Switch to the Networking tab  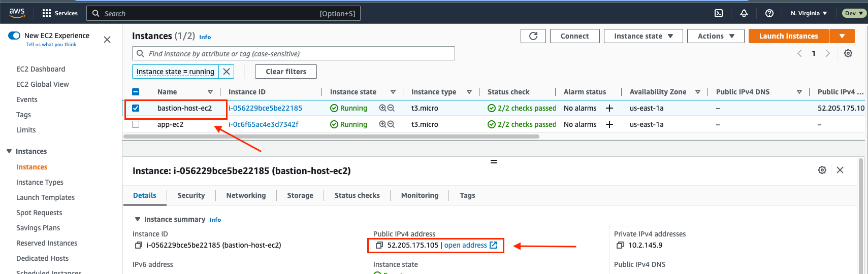[x=246, y=195]
